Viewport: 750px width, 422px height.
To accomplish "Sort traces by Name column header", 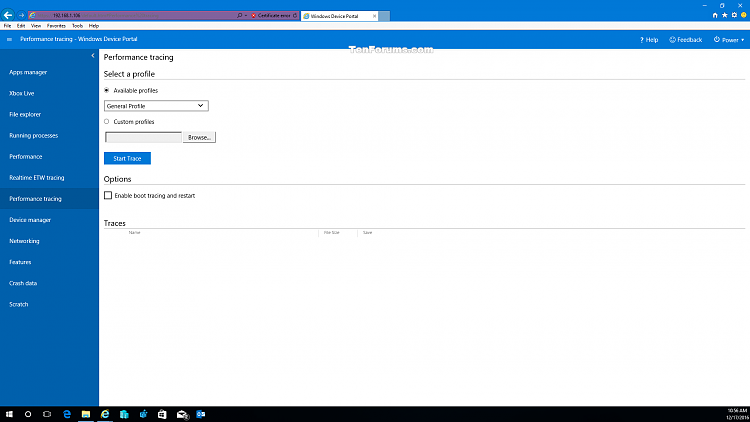I will click(134, 233).
